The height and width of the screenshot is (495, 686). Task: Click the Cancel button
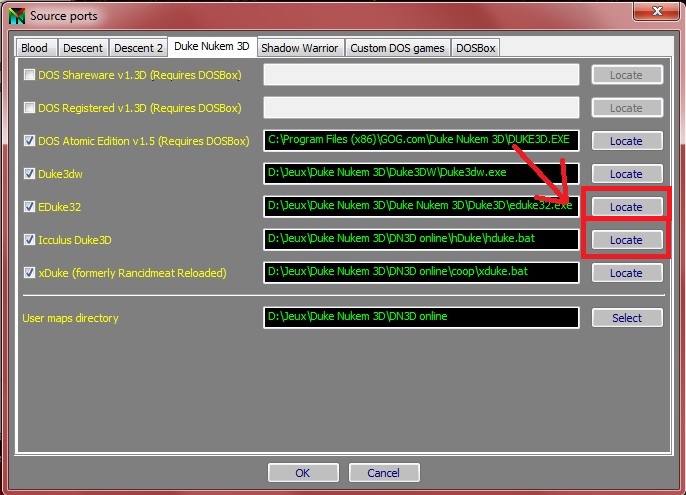(x=384, y=473)
